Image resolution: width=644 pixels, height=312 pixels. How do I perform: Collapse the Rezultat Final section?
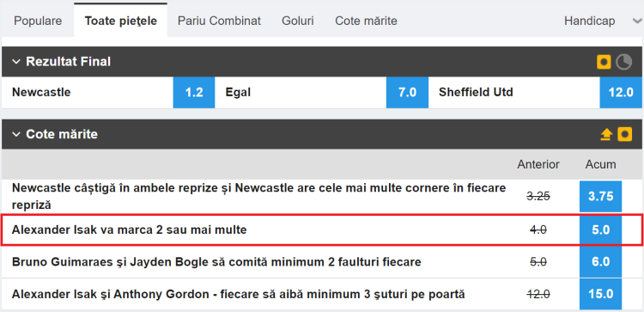[x=16, y=62]
